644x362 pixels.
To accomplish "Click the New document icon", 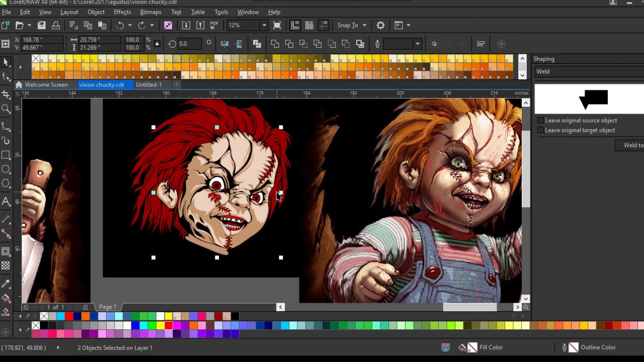I will coord(6,25).
